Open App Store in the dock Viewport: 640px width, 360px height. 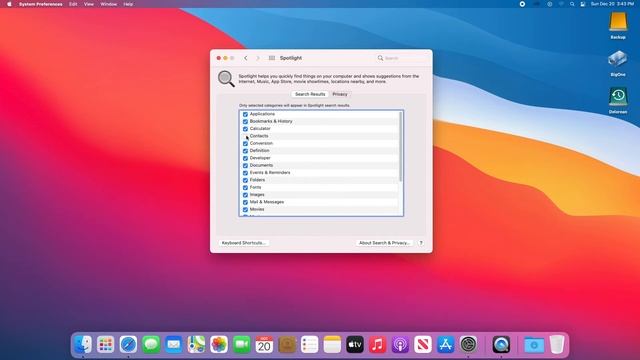click(446, 345)
